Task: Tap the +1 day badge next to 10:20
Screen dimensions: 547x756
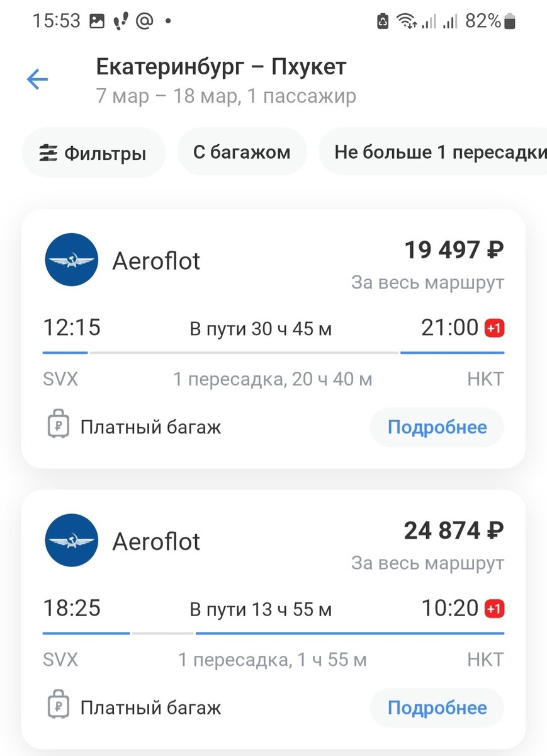Action: point(495,609)
